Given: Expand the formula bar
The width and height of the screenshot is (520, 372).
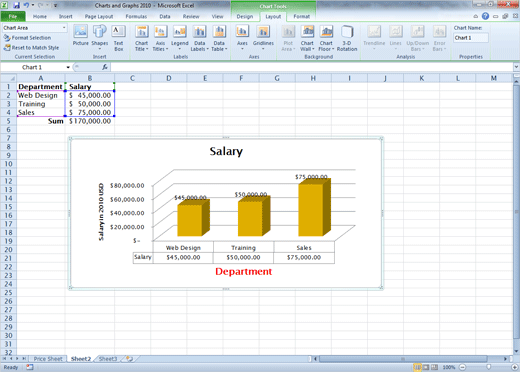Looking at the screenshot, I should (x=516, y=67).
